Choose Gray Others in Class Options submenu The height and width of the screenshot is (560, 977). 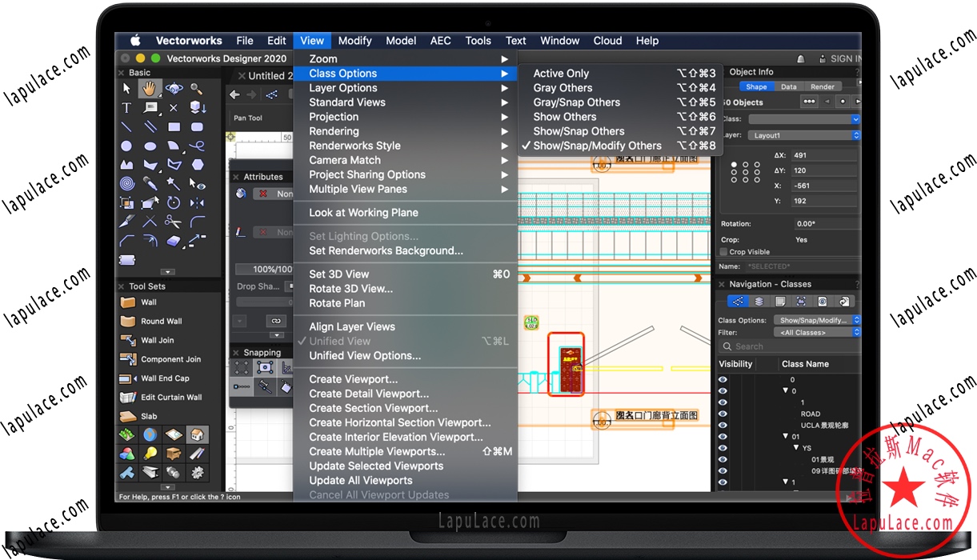(x=563, y=88)
